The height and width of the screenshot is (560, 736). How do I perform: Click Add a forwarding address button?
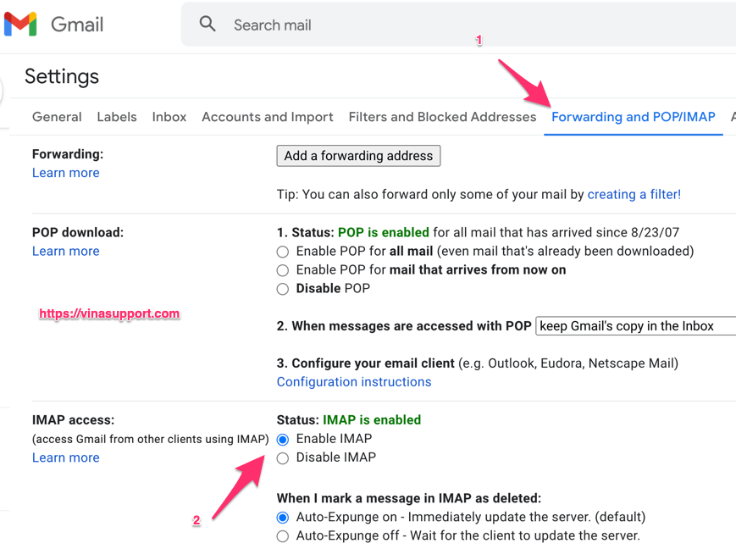point(358,156)
